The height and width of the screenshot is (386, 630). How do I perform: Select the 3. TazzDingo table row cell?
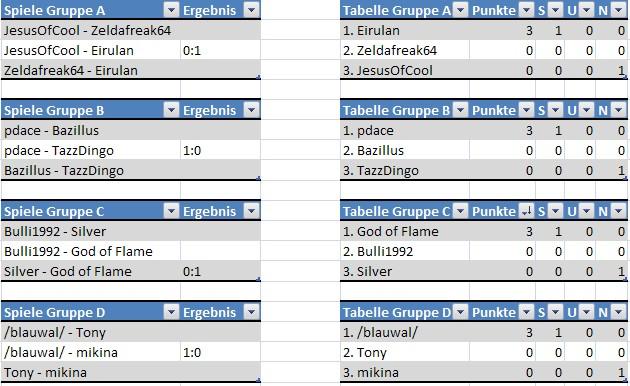(405, 170)
